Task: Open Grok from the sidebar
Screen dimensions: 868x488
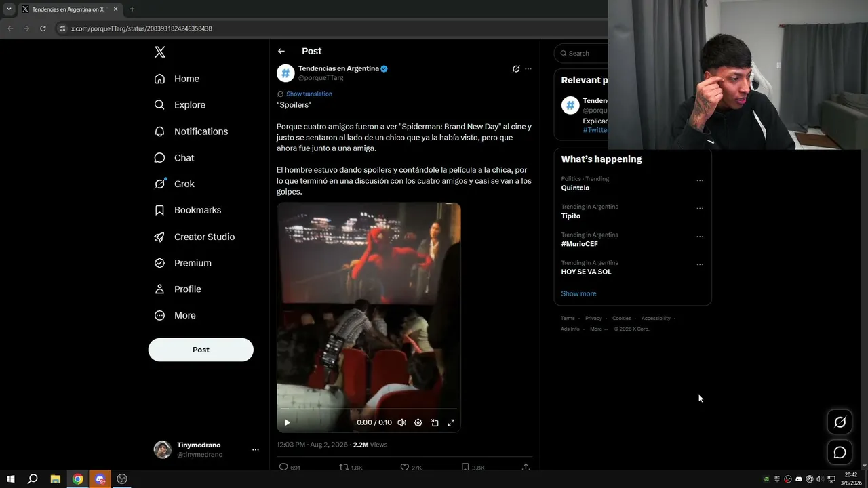Action: tap(174, 184)
